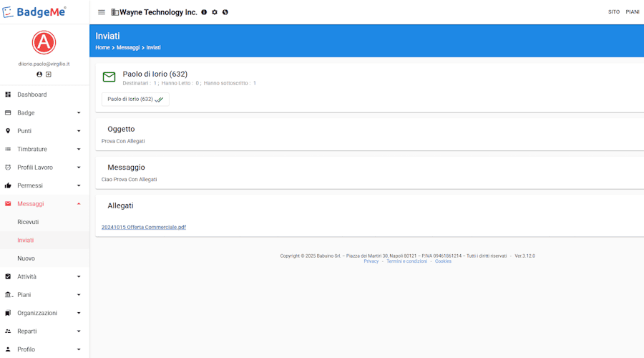Screen dimensions: 644x358
Task: Click the Badge card icon
Action: (x=8, y=112)
